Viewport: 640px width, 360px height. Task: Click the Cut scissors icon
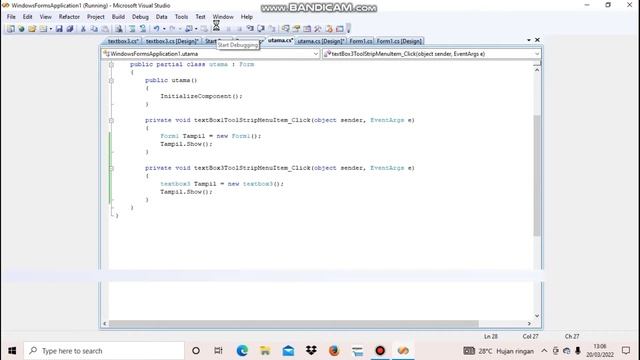[83, 29]
